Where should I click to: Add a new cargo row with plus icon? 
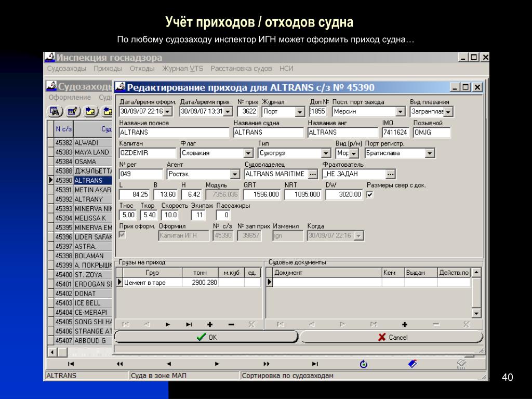click(x=210, y=325)
